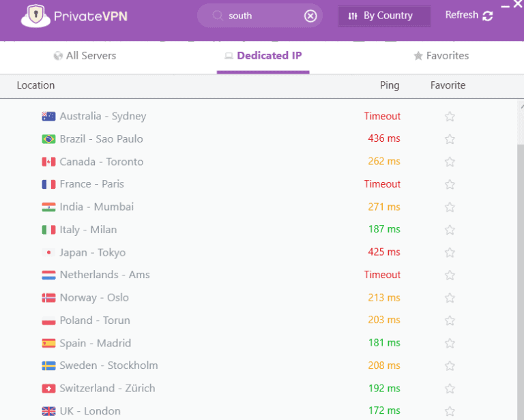Screen dimensions: 524x420
Task: Clear the search field with X icon
Action: coord(310,16)
